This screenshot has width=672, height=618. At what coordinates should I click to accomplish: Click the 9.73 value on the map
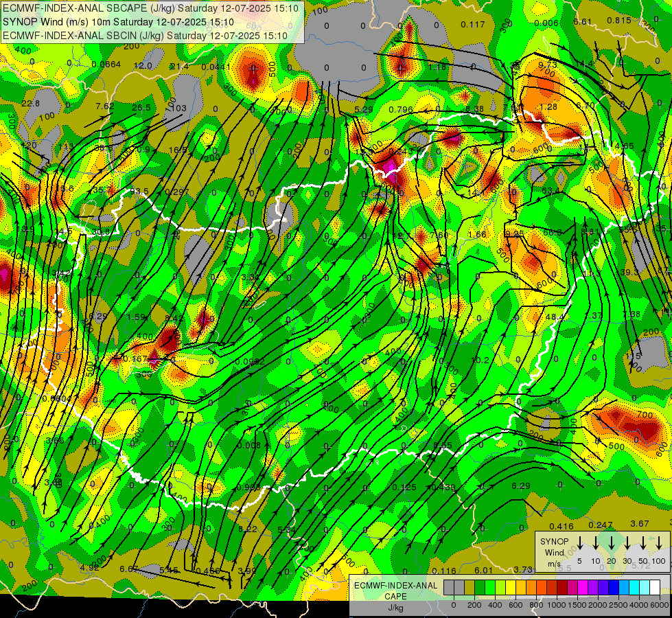[547, 65]
